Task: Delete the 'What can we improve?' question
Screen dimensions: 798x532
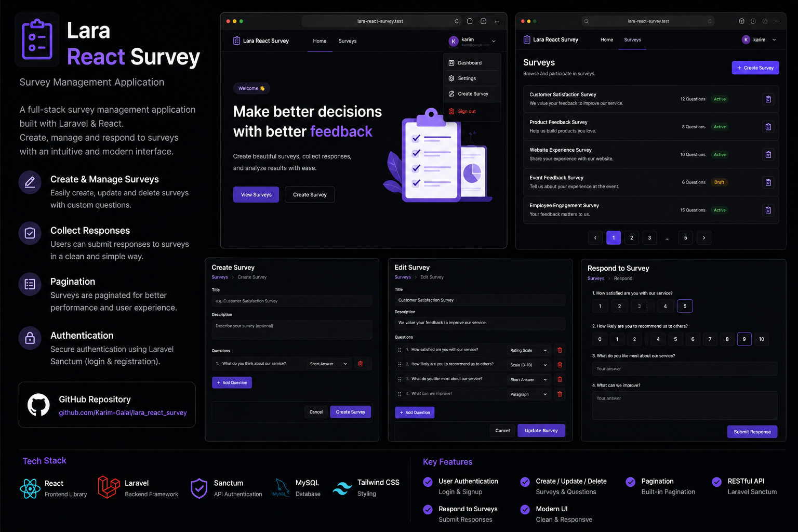Action: pos(560,394)
